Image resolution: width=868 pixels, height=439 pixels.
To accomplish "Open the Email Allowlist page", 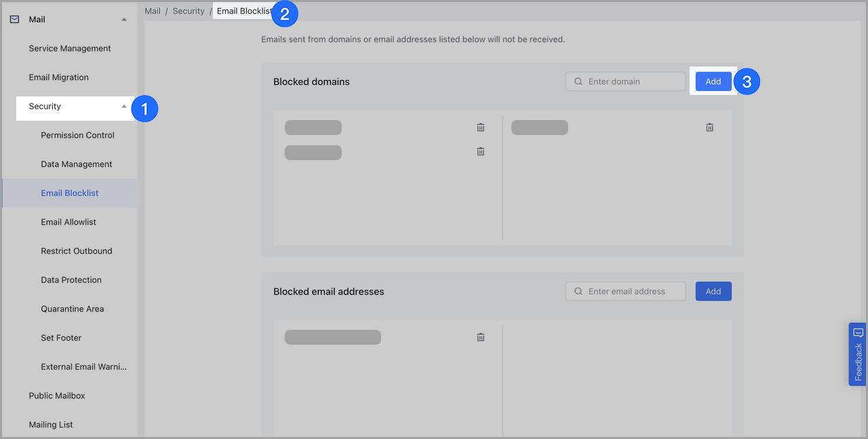I will pos(70,221).
